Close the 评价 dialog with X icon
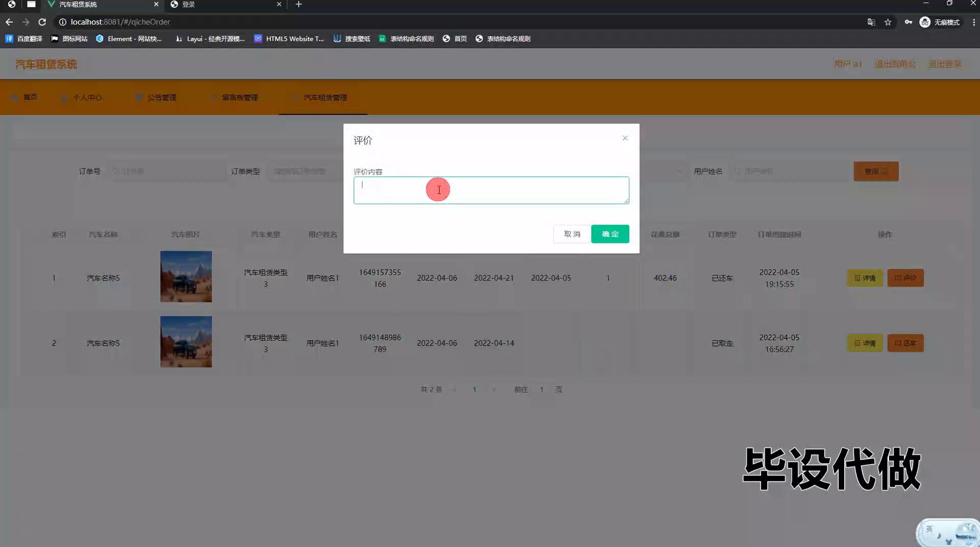Screen dimensions: 980x547 coord(625,138)
